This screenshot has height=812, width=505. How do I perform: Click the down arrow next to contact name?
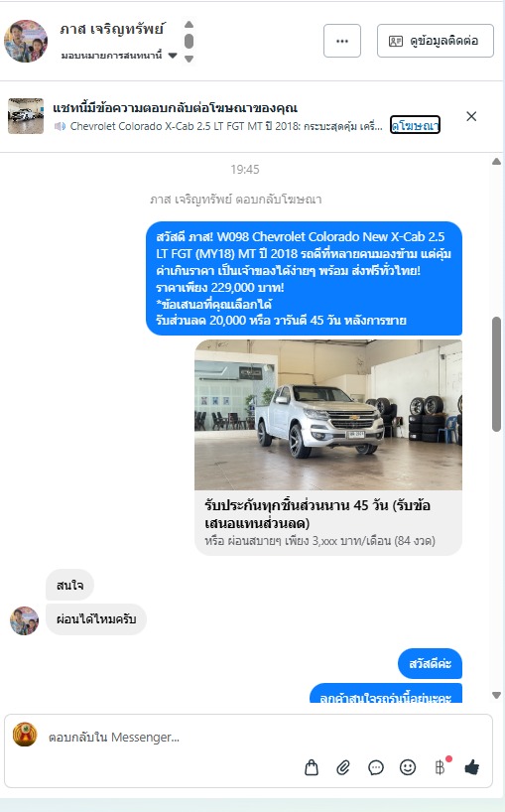click(x=189, y=59)
